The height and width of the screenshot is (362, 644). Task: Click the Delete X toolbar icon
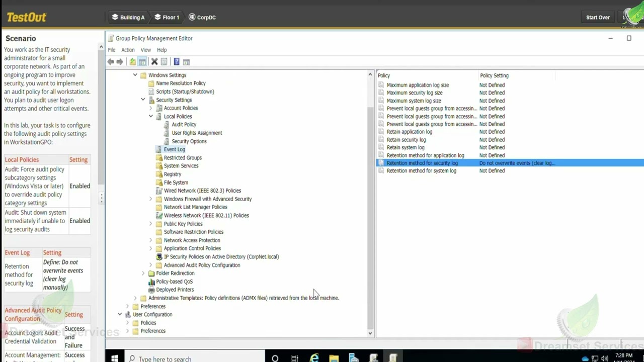click(x=154, y=62)
